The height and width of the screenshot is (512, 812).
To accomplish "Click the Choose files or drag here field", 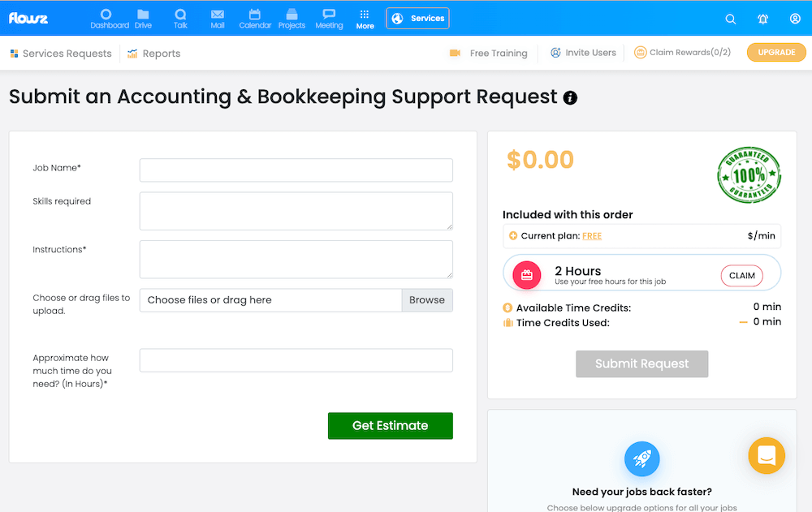I will click(x=271, y=300).
